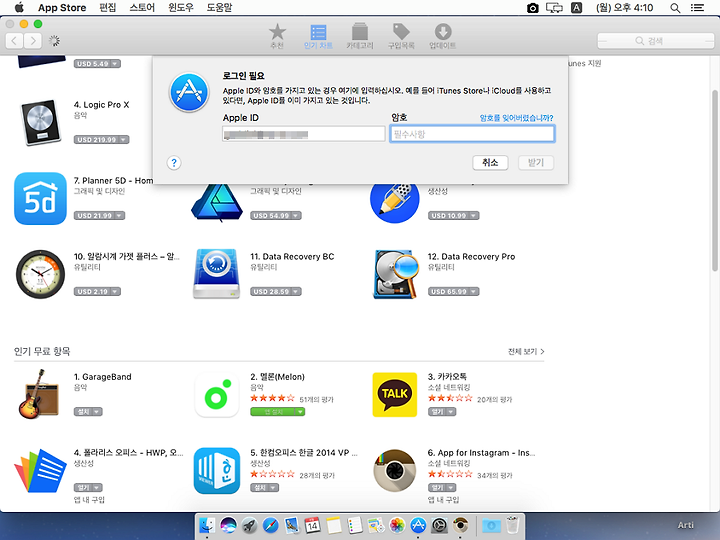Open the Purchased (구입목록) tag icon
This screenshot has height=540, width=720.
401,36
